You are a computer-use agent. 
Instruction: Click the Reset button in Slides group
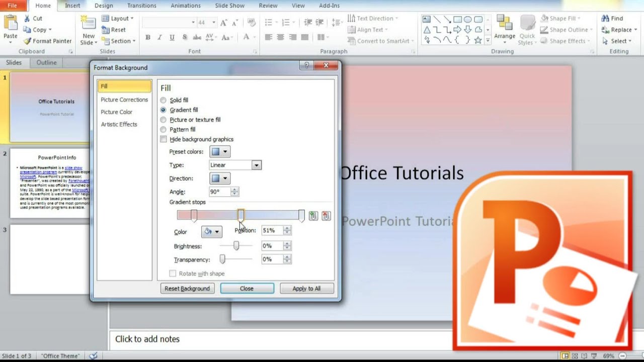click(x=114, y=30)
